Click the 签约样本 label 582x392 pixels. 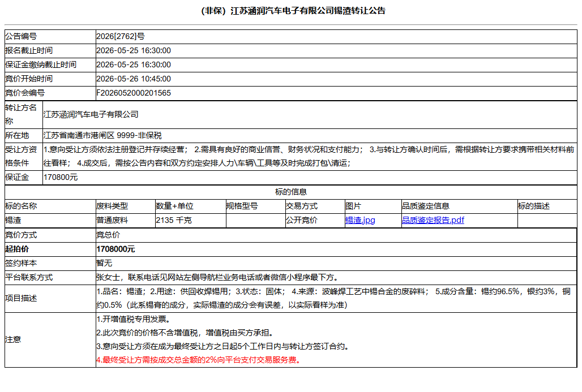pyautogui.click(x=21, y=263)
